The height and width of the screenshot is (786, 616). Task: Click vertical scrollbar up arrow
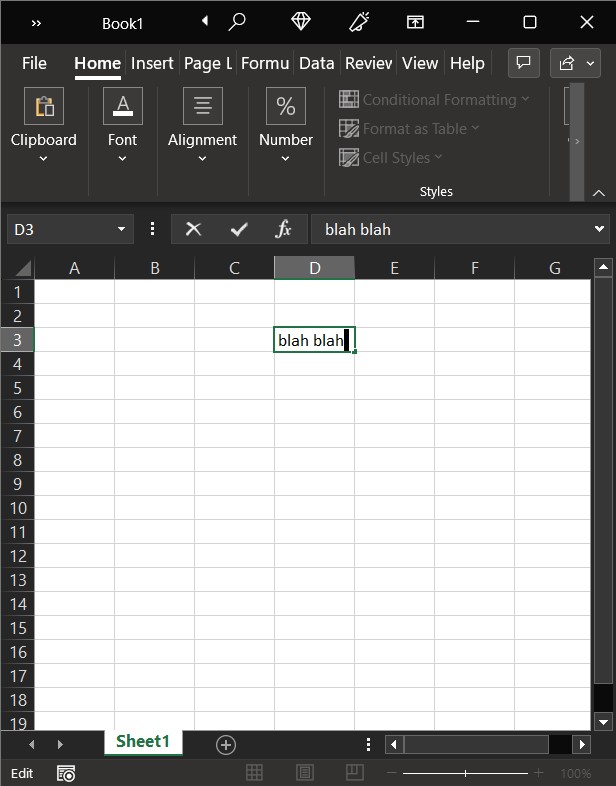click(x=603, y=267)
